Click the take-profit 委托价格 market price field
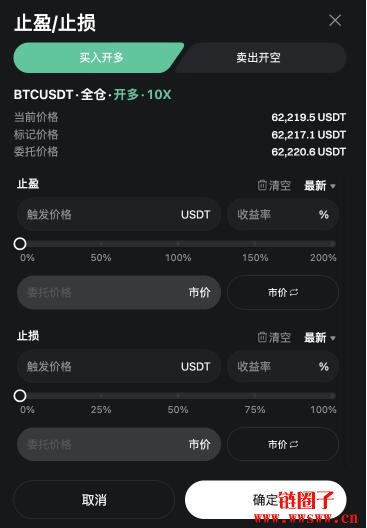 coord(119,292)
